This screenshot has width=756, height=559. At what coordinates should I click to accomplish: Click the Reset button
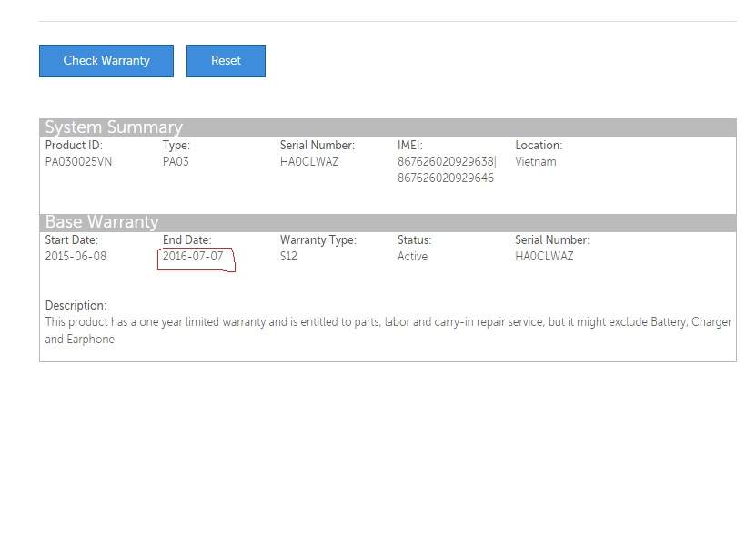pyautogui.click(x=226, y=61)
